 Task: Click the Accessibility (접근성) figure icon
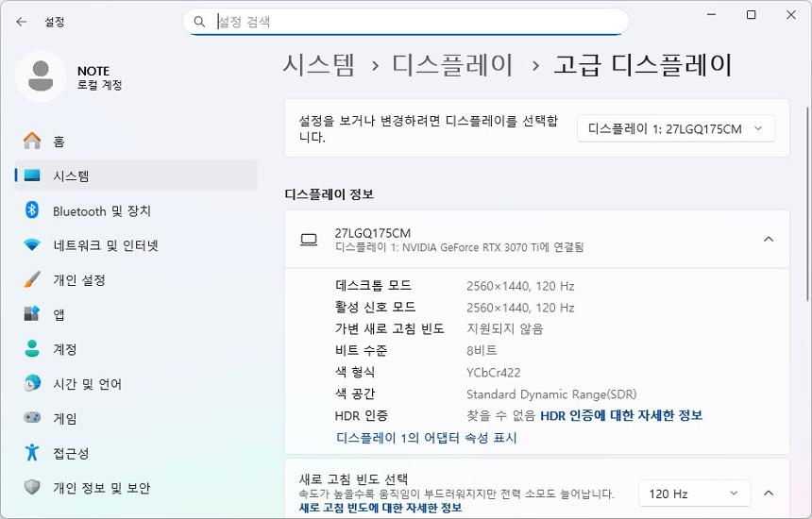pos(32,453)
